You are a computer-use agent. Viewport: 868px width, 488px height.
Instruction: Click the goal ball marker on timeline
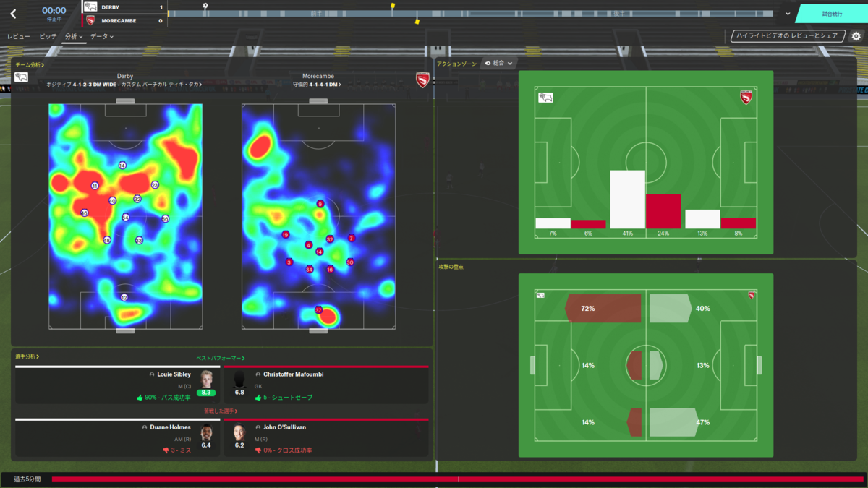205,6
